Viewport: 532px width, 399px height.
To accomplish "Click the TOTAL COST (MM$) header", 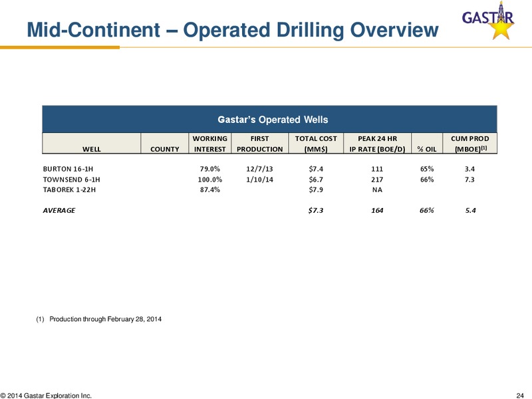I will 316,144.
